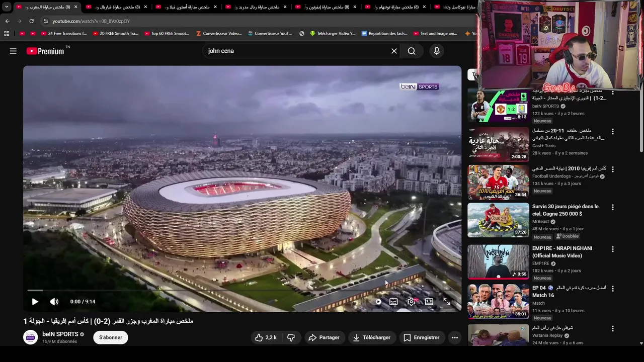This screenshot has width=644, height=362.
Task: Open the beIN SPORTS channel avatar
Action: [31, 337]
